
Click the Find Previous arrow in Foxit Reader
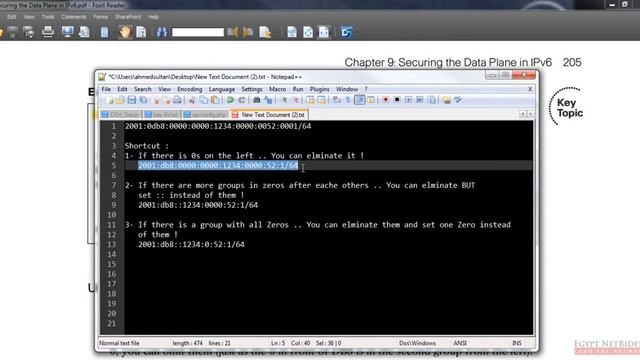pos(233,32)
